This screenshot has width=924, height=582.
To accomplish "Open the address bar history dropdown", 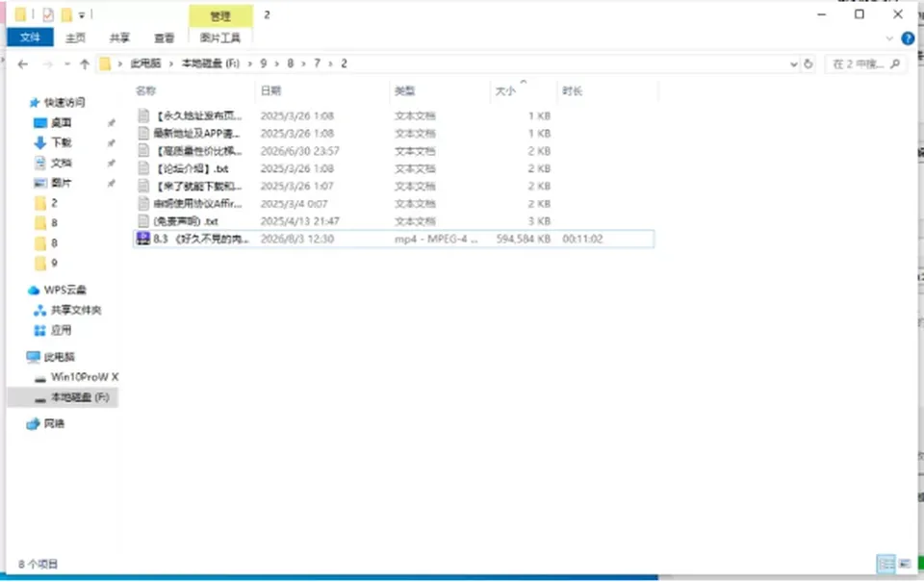I will [x=794, y=64].
